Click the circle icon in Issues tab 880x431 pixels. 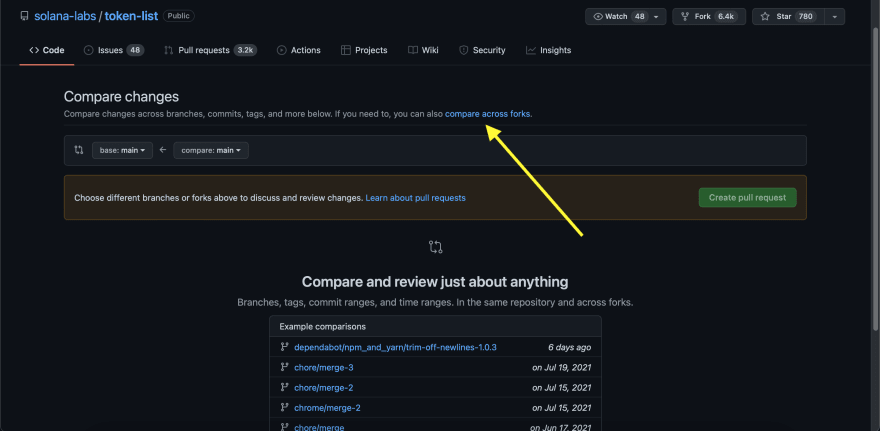coord(89,51)
